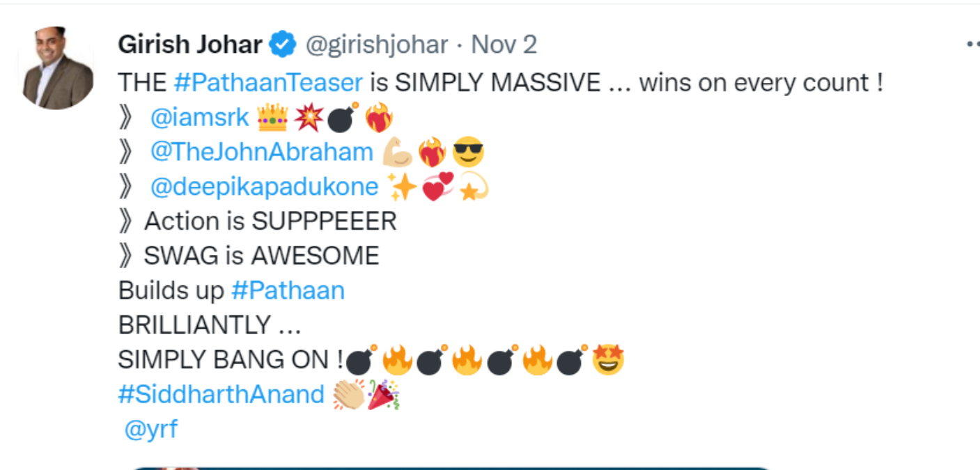Click the party popper emoji
Screen dimensions: 980x470
(x=382, y=395)
